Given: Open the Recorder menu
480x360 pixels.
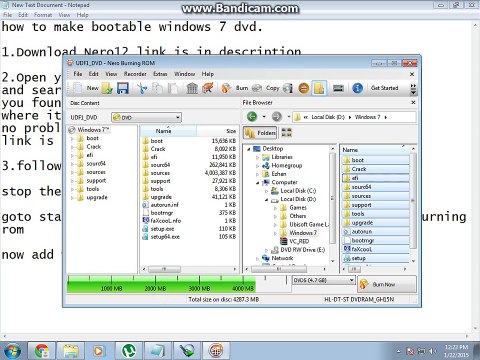Looking at the screenshot, I should pos(135,74).
